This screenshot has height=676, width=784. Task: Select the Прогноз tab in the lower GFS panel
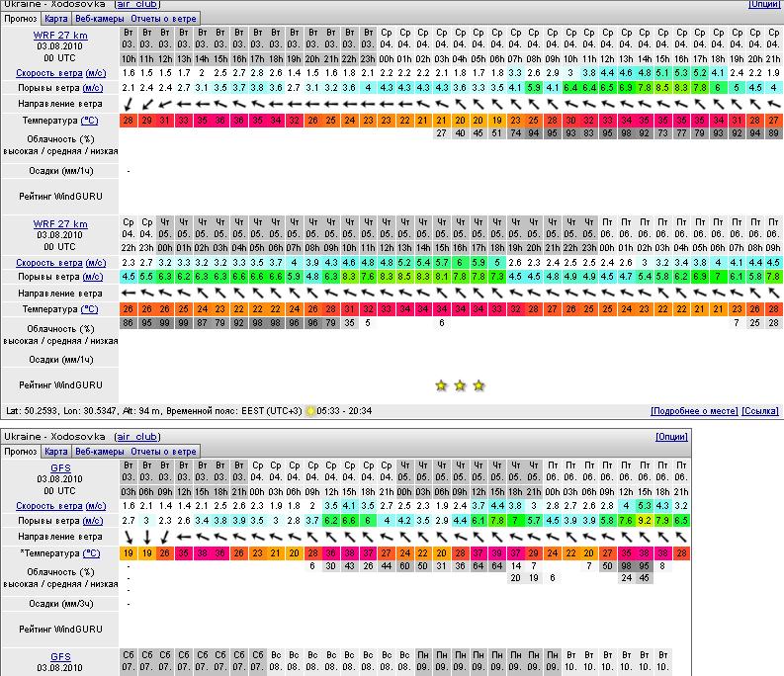pos(20,451)
